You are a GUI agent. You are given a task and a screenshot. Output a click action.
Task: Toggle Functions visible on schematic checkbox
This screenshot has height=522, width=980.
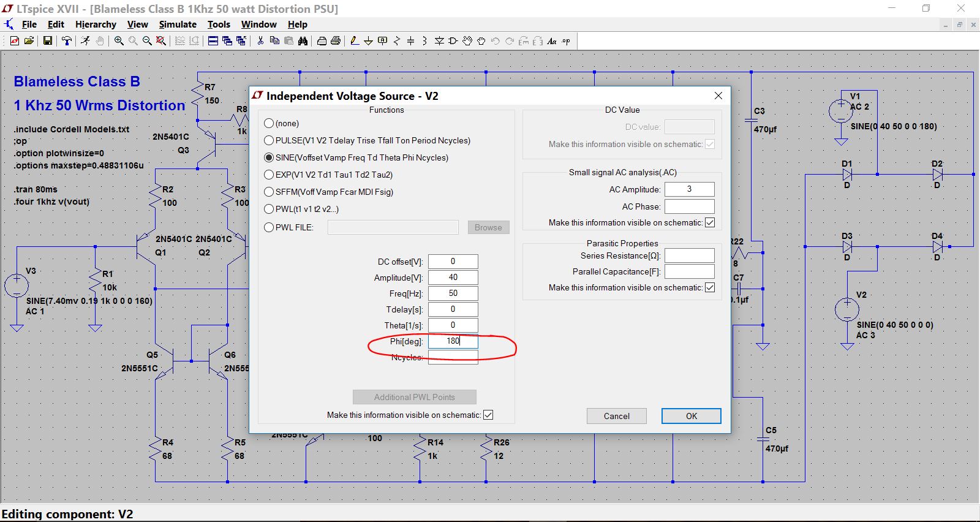pyautogui.click(x=488, y=415)
